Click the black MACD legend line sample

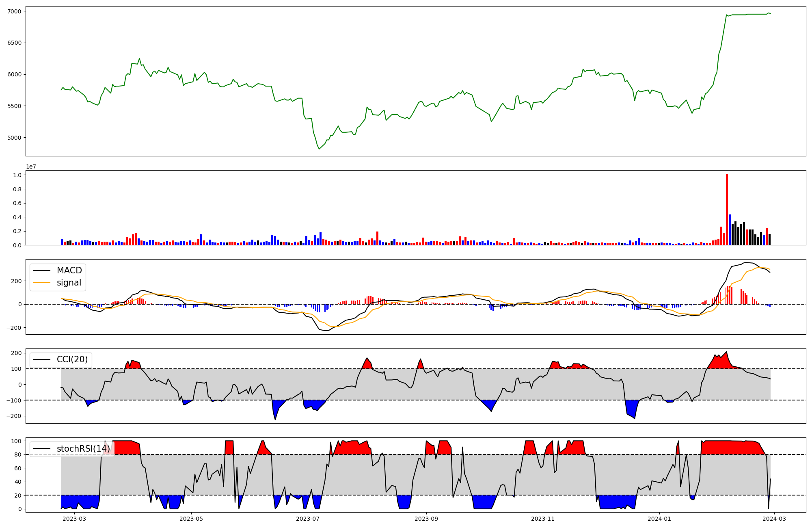tap(41, 270)
